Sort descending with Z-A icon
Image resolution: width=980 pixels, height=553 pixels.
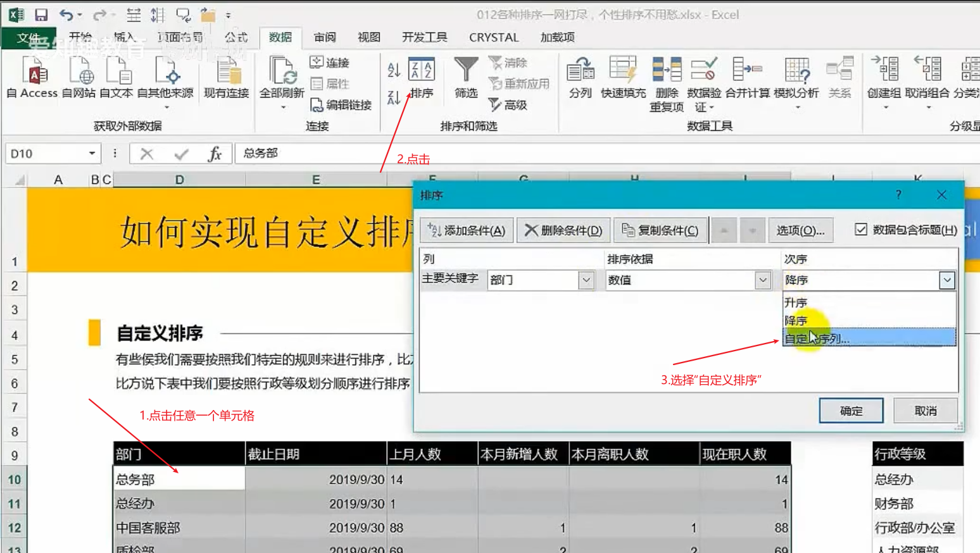pos(394,97)
